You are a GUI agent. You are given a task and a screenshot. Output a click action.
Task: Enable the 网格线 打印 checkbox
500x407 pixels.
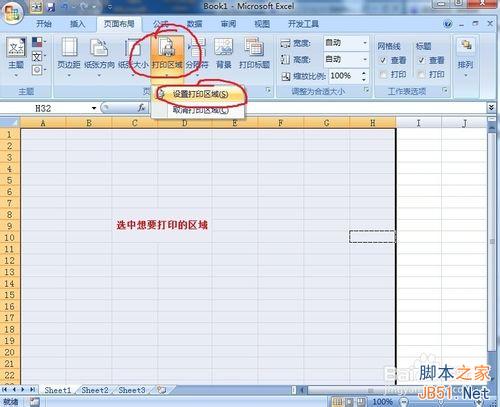click(x=383, y=74)
